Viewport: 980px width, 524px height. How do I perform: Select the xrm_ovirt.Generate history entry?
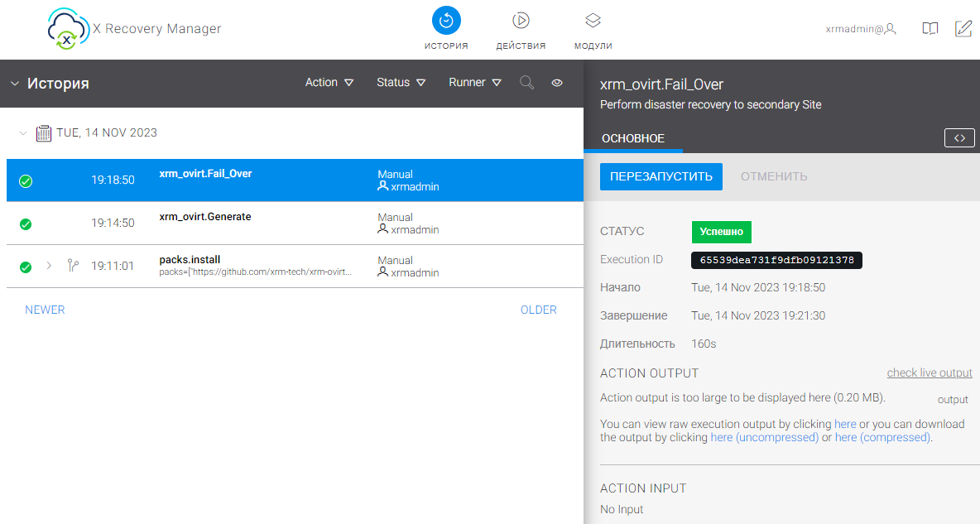coord(205,217)
